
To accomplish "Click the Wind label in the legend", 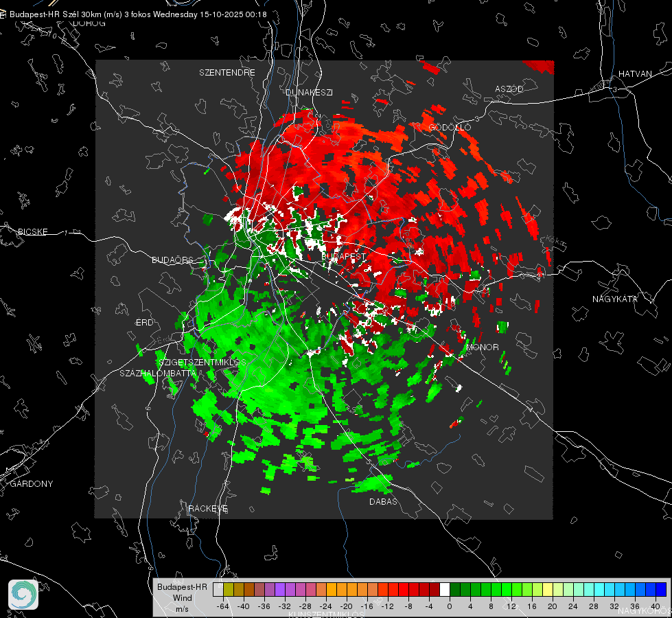I will point(183,598).
